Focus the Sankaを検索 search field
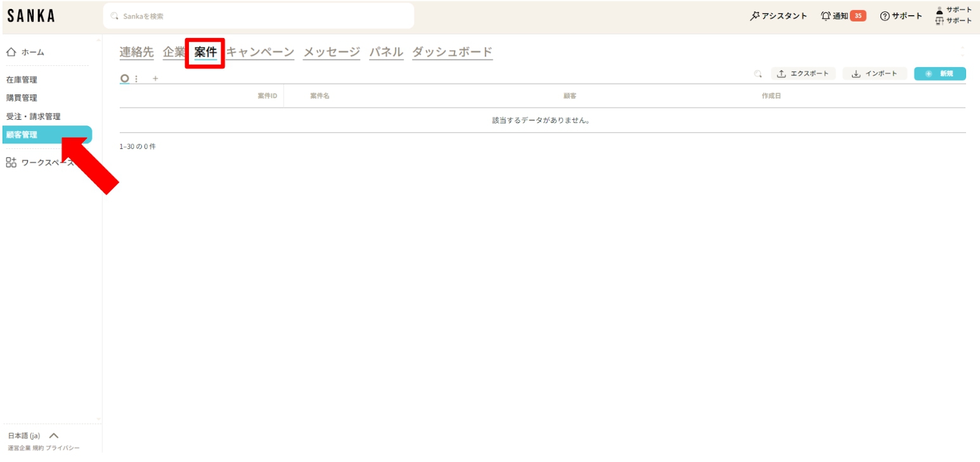This screenshot has height=462, width=980. pos(259,16)
